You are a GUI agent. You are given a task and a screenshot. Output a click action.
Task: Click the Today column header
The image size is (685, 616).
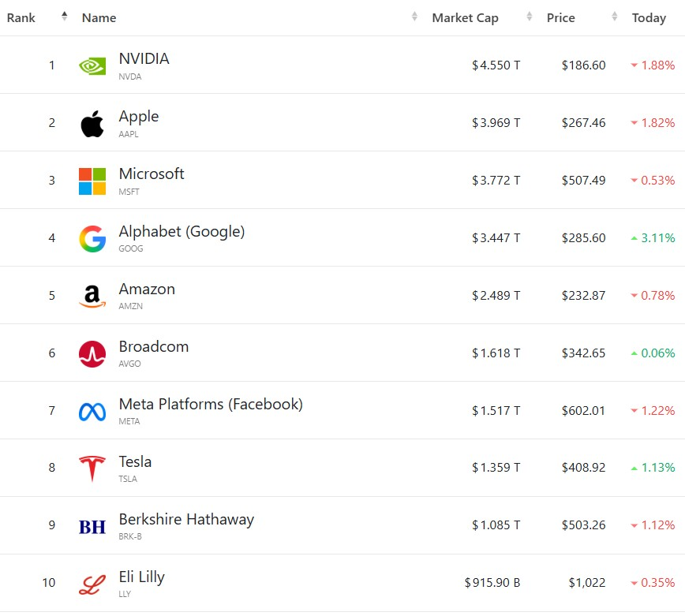tap(649, 18)
